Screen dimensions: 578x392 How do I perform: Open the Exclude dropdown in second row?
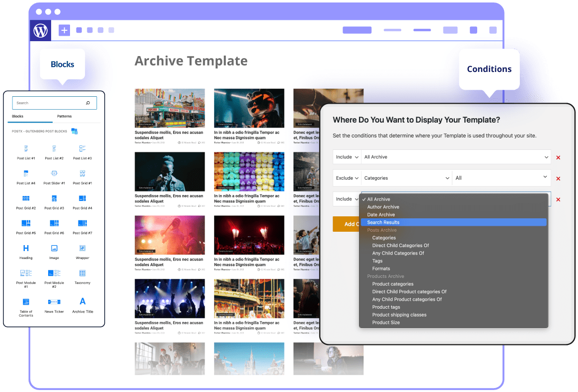[347, 178]
